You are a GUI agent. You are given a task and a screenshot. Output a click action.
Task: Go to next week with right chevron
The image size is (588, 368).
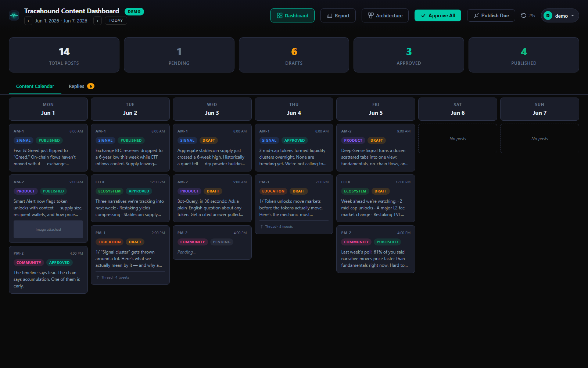pos(97,21)
